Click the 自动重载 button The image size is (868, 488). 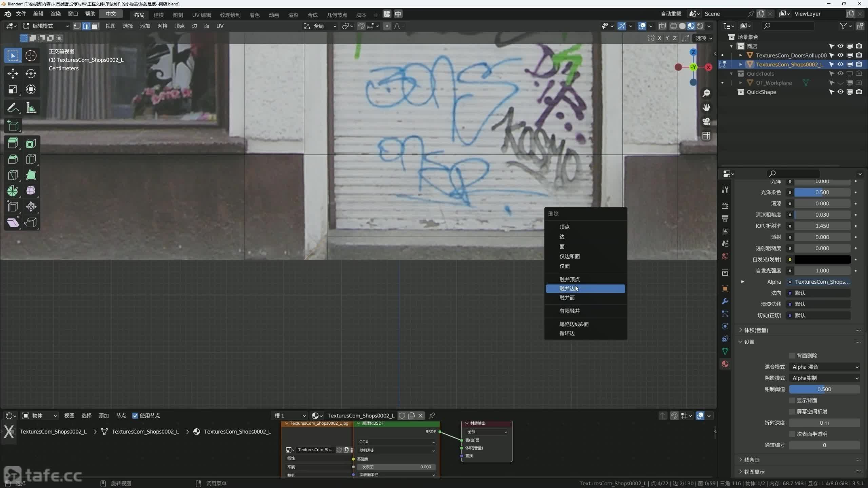pyautogui.click(x=671, y=14)
